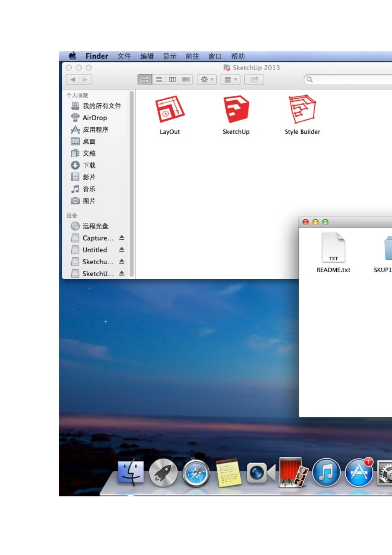The height and width of the screenshot is (555, 392).
Task: Click the back navigation arrow
Action: point(73,80)
